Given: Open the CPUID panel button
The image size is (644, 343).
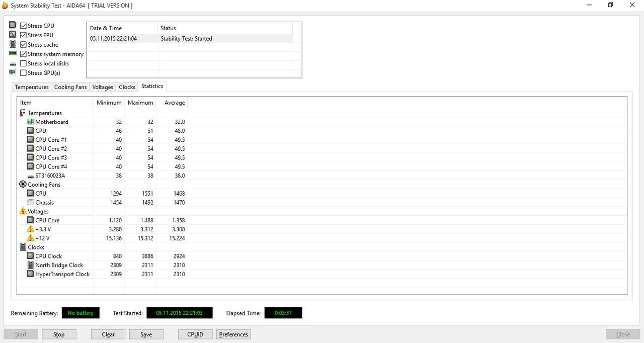Looking at the screenshot, I should [x=195, y=334].
